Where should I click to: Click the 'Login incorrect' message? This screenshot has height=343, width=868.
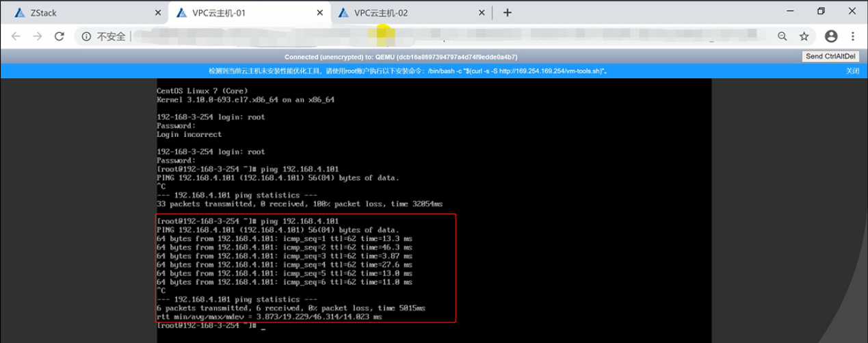(x=189, y=135)
